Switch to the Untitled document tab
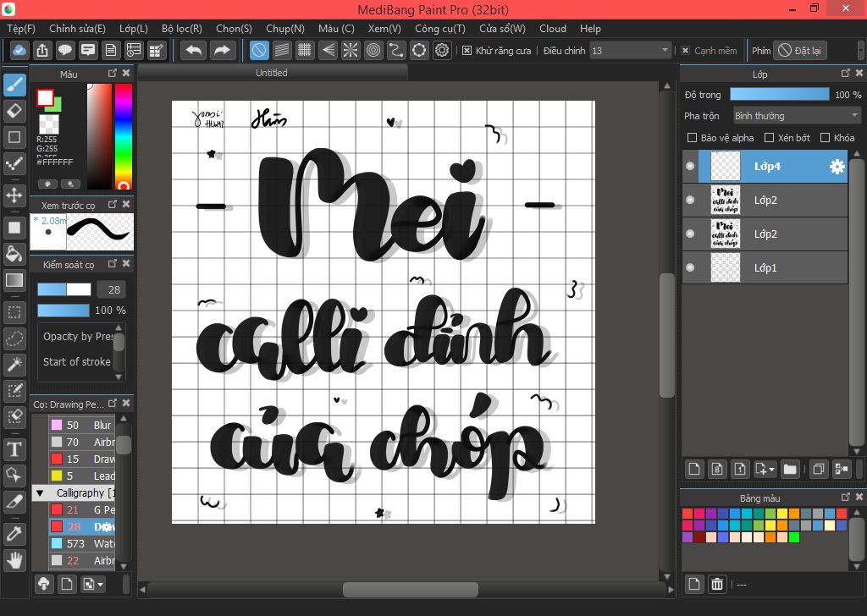The height and width of the screenshot is (616, 867). coord(272,73)
